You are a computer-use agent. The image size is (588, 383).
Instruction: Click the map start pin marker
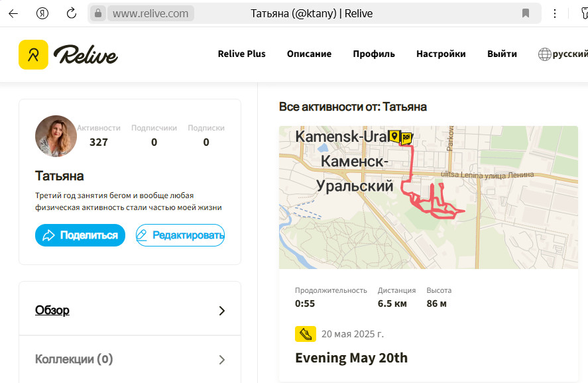coord(394,136)
